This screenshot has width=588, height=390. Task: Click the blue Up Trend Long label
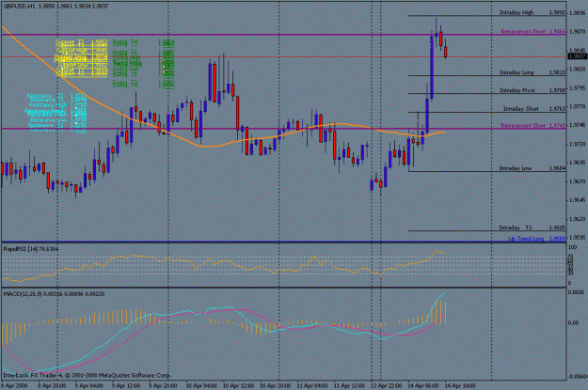tap(536, 239)
